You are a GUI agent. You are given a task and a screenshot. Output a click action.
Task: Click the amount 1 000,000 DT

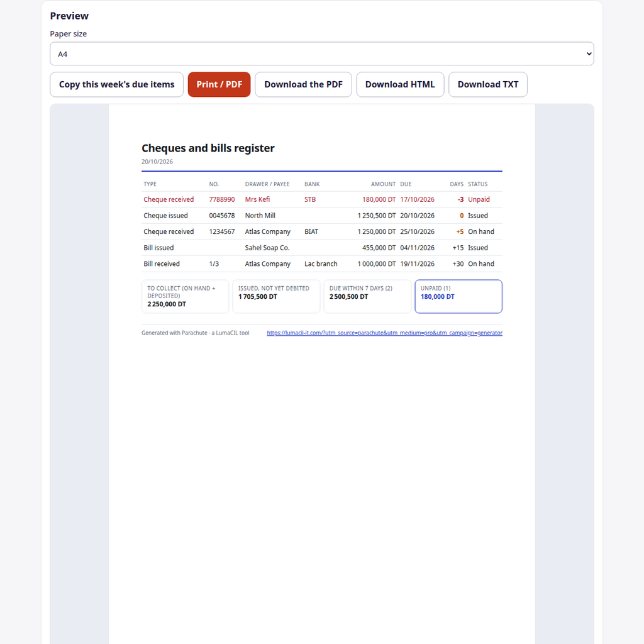pyautogui.click(x=377, y=264)
